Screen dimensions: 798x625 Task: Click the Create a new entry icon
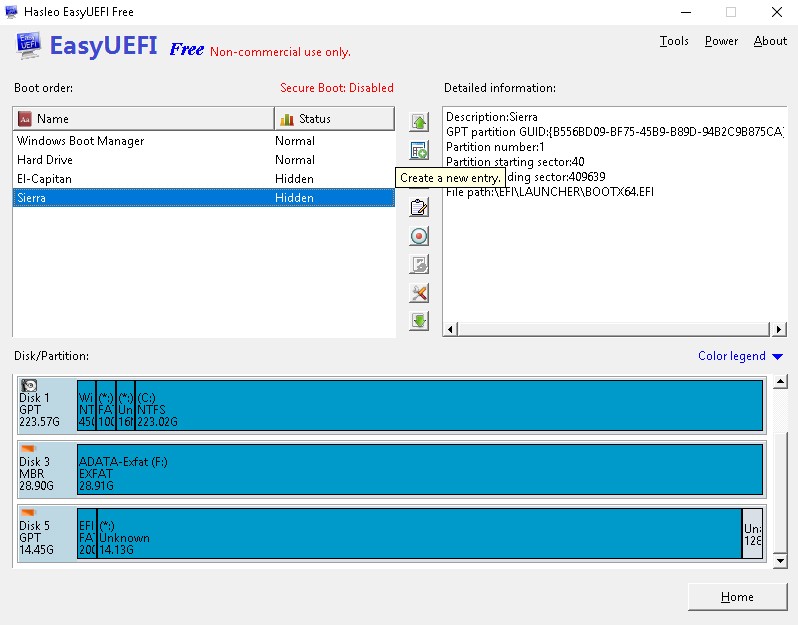coord(419,151)
